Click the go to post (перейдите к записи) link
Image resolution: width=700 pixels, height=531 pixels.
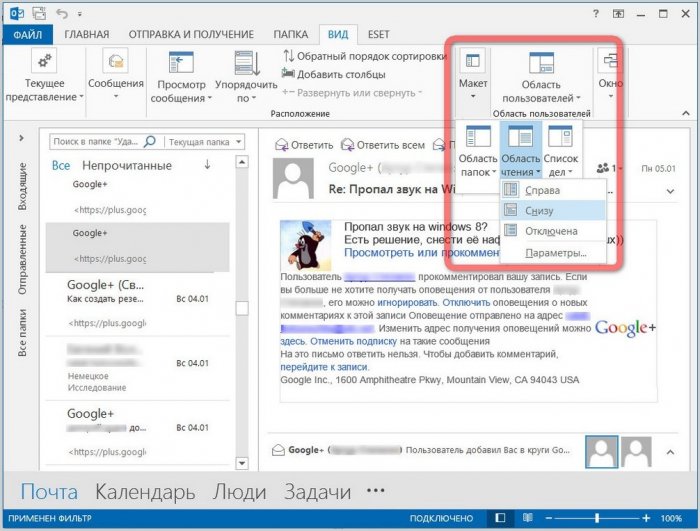(x=325, y=367)
